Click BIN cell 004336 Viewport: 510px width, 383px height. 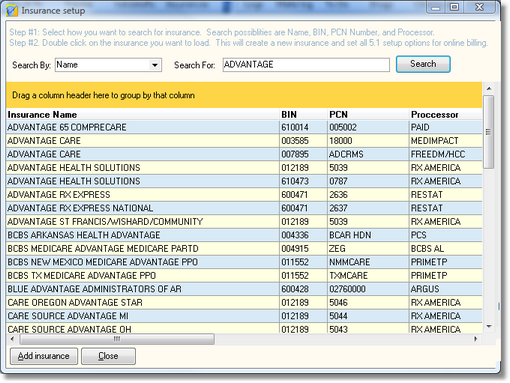(303, 235)
